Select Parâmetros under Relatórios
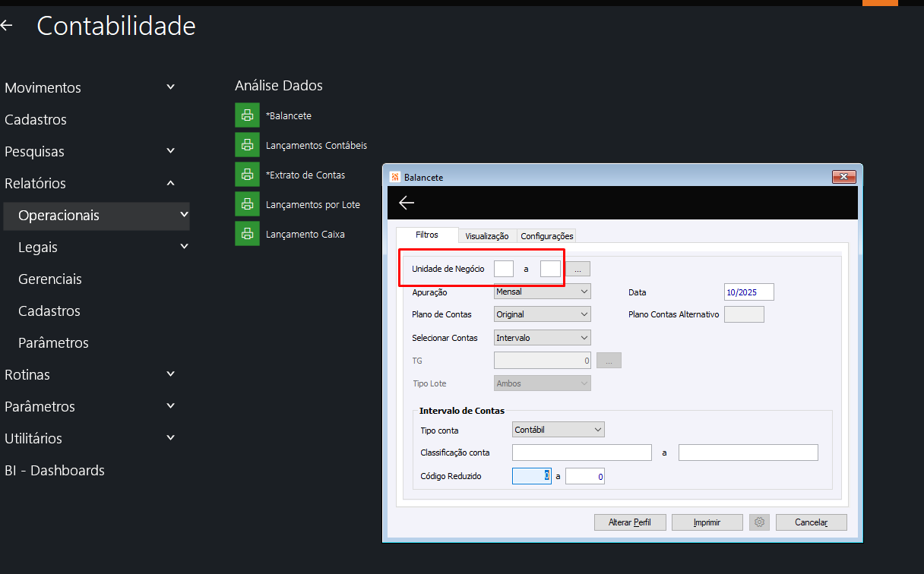 [x=53, y=342]
